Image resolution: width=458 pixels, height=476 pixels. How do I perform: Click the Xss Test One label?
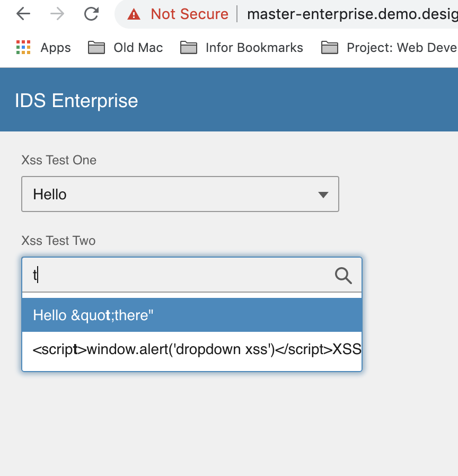pyautogui.click(x=59, y=160)
